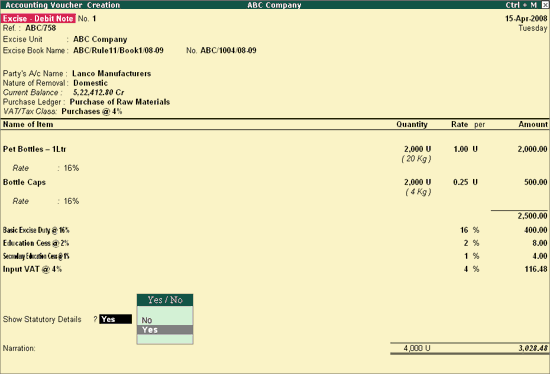
Task: Click Education Cess amount 8.00
Action: 540,243
